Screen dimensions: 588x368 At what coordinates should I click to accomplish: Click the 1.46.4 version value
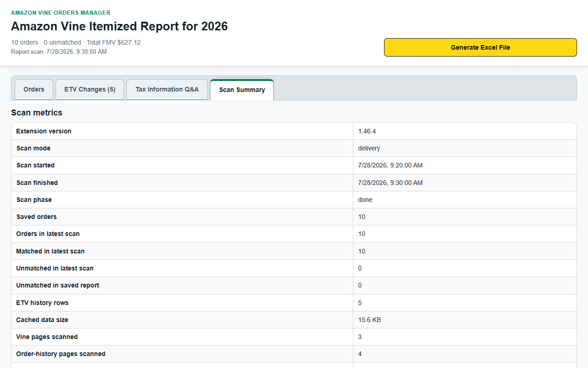click(x=367, y=131)
